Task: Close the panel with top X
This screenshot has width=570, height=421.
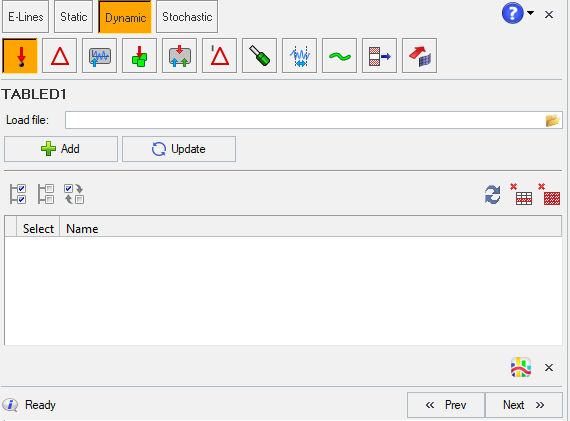Action: coord(549,15)
